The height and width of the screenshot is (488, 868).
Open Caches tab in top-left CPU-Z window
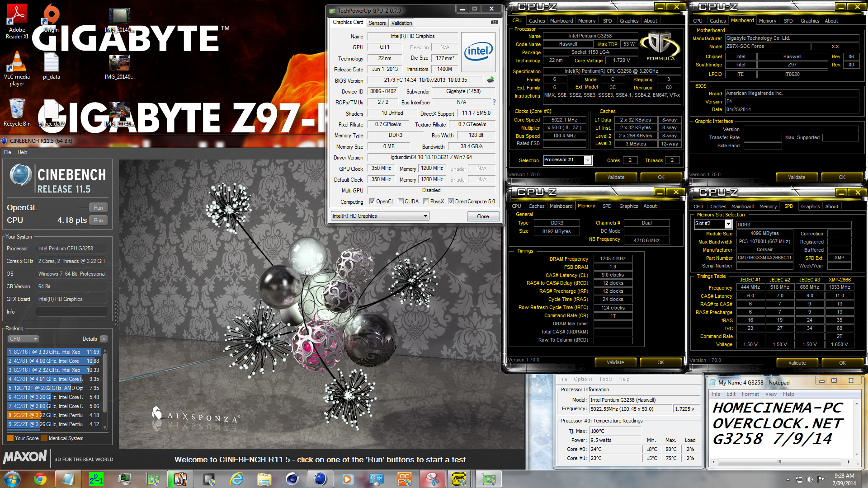click(x=537, y=21)
